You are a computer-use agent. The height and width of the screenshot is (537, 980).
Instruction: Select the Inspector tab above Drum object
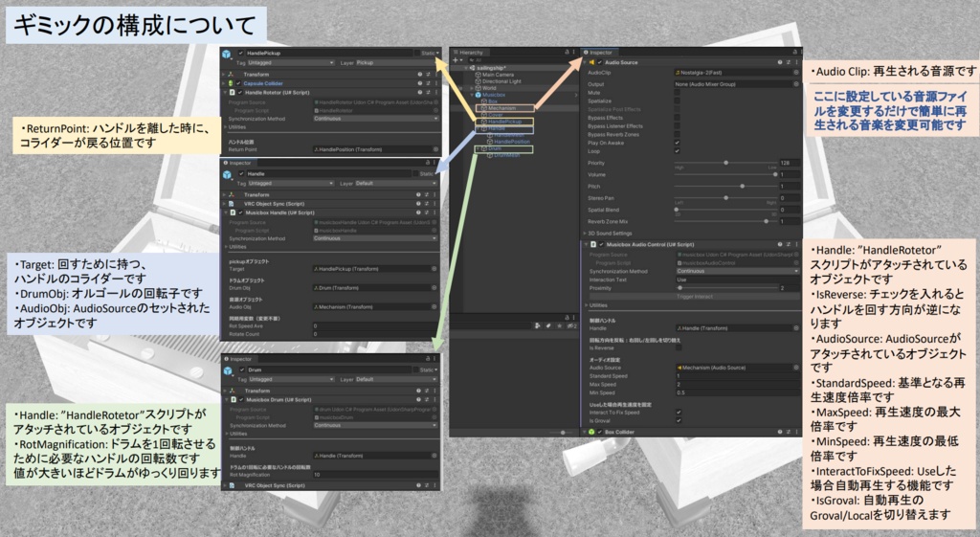coord(238,360)
